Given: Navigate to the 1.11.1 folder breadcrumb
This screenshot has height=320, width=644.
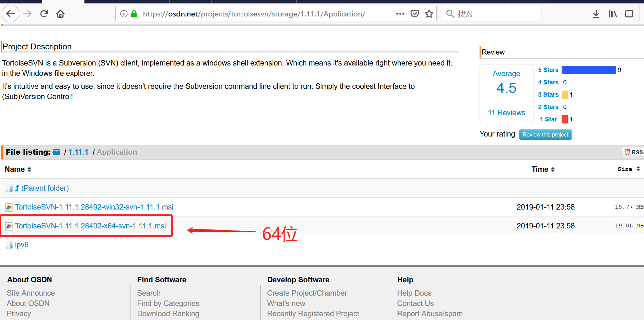Looking at the screenshot, I should tap(78, 152).
